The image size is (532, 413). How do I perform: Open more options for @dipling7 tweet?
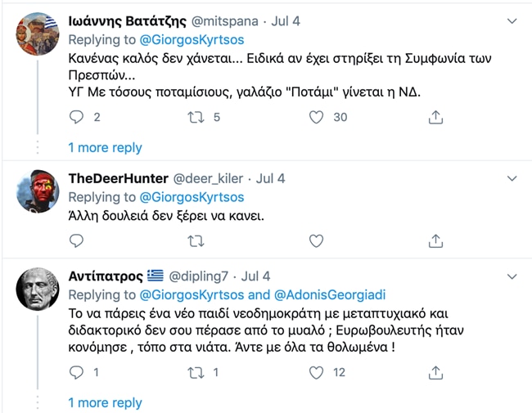(x=512, y=276)
